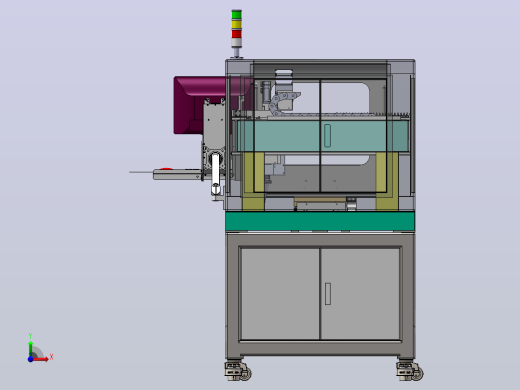Image resolution: width=520 pixels, height=390 pixels.
Task: Select the red light of the signal tower
Action: [237, 34]
